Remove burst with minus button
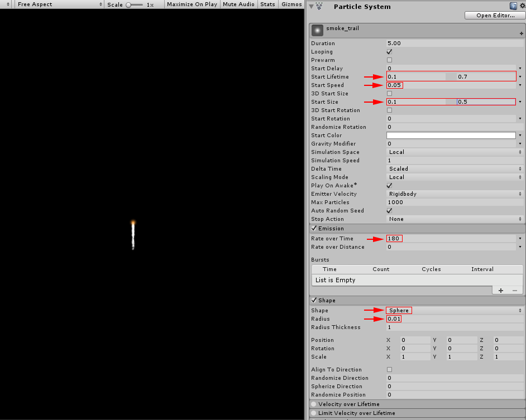Viewport: 526px width, 420px height. (x=515, y=290)
